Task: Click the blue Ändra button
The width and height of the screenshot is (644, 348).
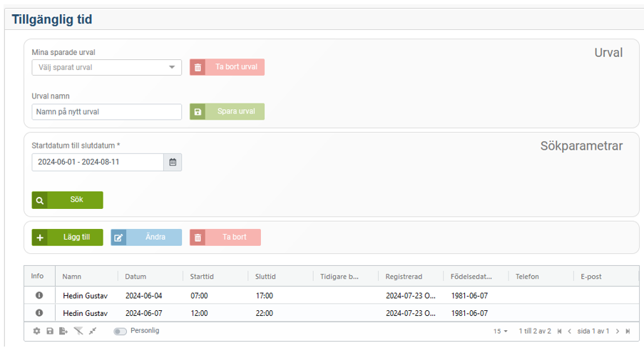Action: point(146,237)
